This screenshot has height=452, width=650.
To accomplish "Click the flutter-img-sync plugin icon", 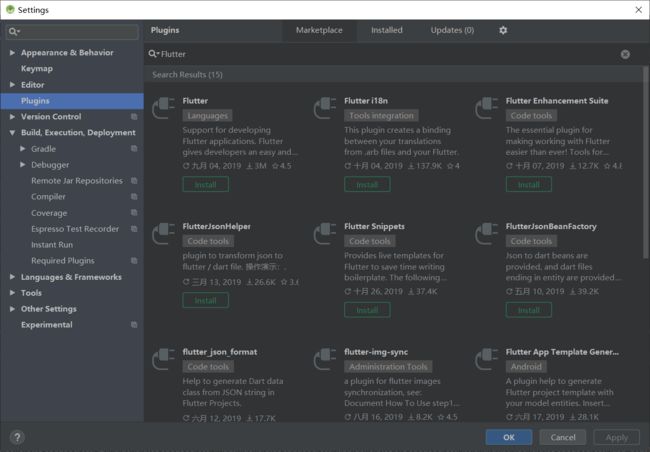I will coord(325,359).
